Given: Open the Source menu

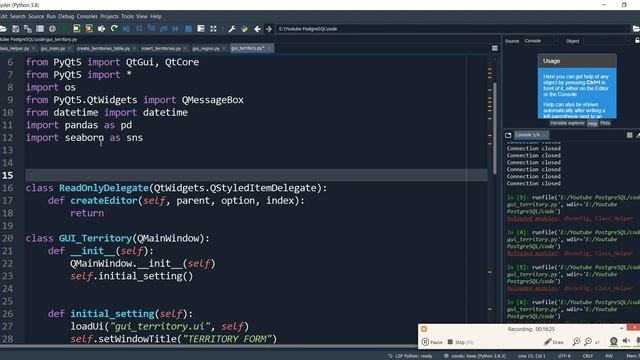Looking at the screenshot, I should point(36,16).
